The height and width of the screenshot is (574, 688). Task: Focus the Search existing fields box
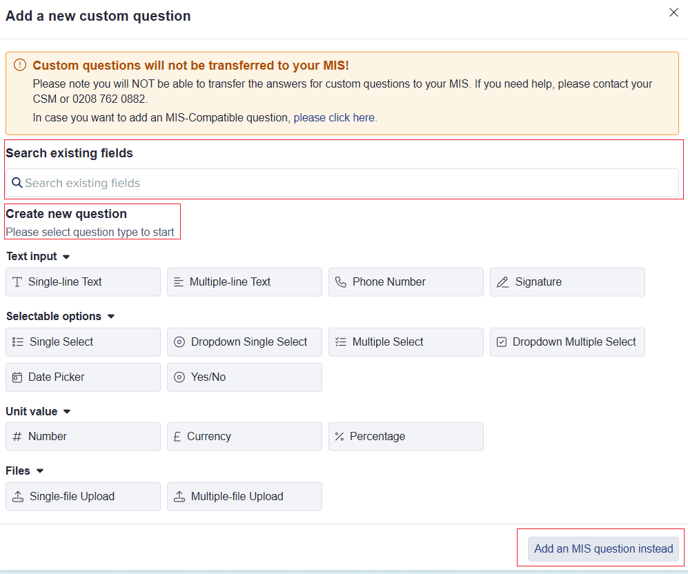[342, 183]
